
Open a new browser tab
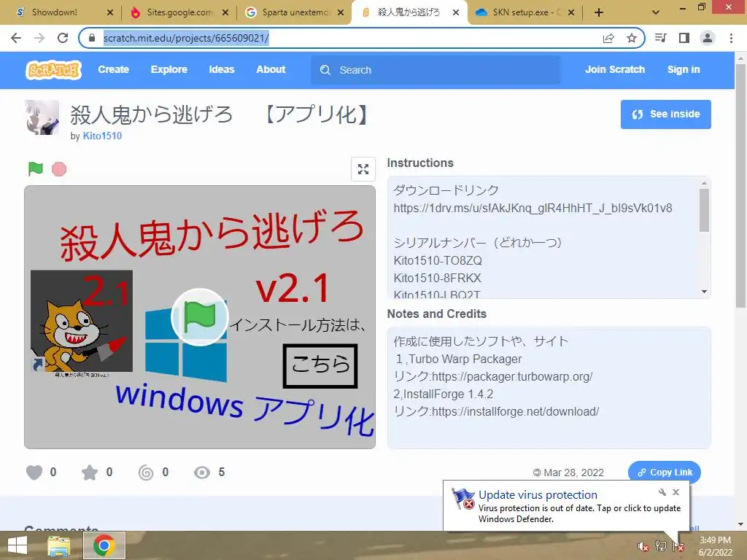(599, 13)
